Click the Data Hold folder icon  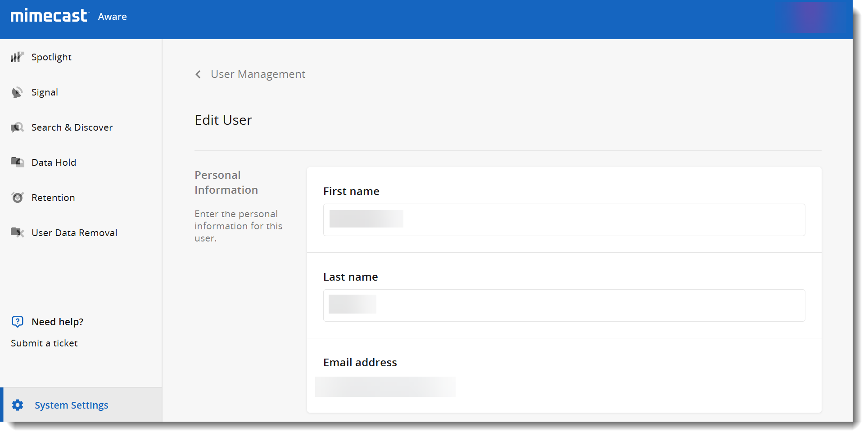click(17, 162)
